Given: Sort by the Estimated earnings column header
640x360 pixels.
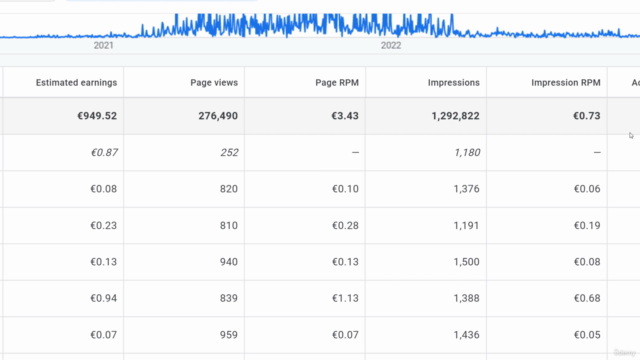Looking at the screenshot, I should [x=76, y=83].
